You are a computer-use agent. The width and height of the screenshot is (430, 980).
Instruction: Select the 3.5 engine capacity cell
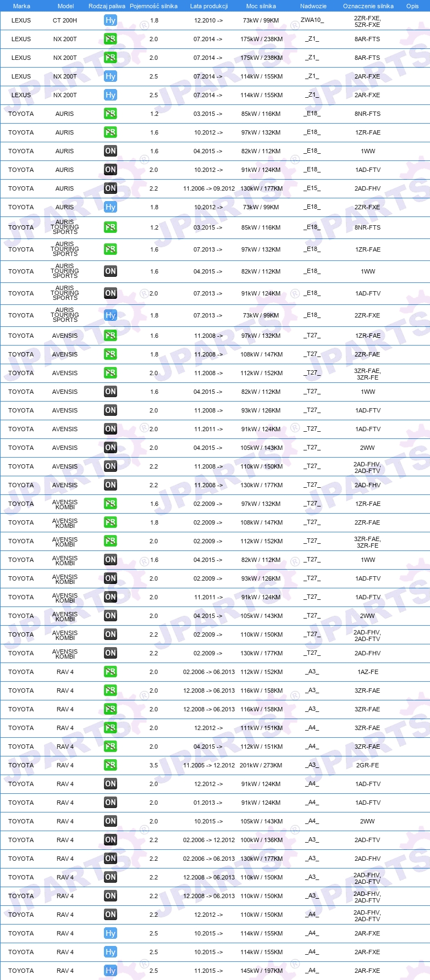pos(154,765)
